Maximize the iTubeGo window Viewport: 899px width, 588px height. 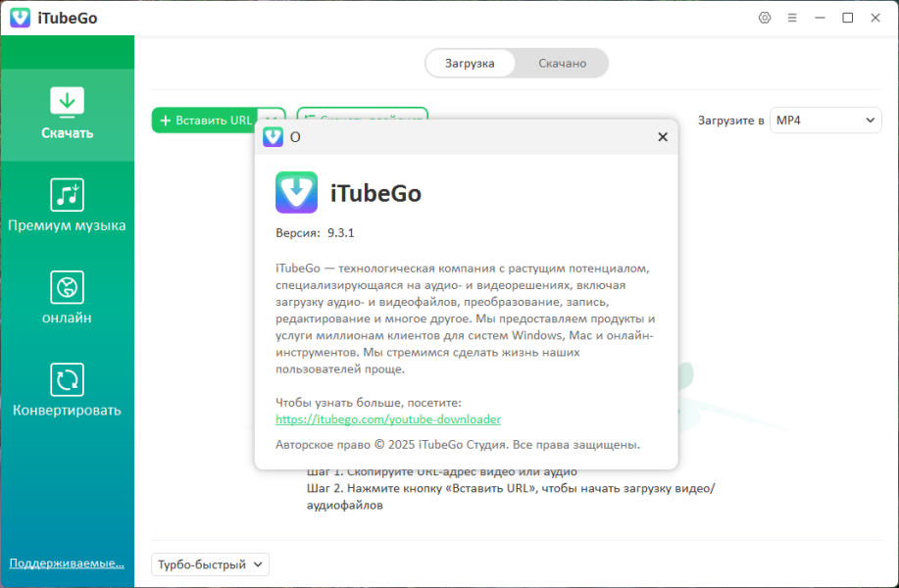pyautogui.click(x=847, y=18)
